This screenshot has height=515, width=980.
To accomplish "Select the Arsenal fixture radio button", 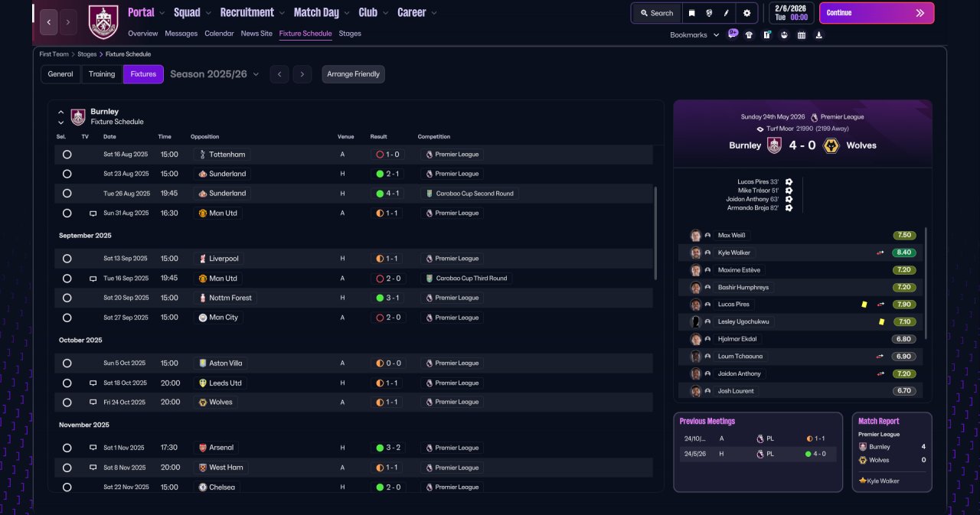I will (x=67, y=448).
